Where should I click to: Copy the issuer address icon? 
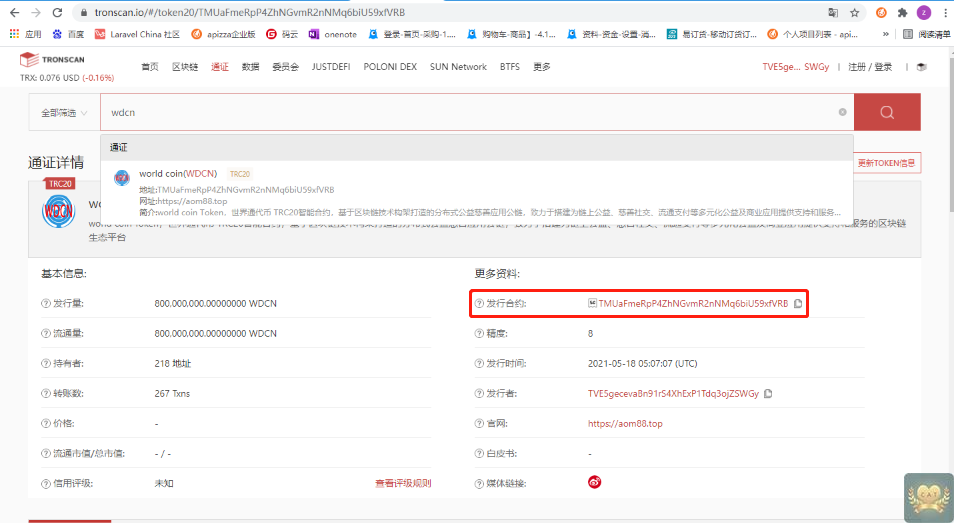click(768, 393)
